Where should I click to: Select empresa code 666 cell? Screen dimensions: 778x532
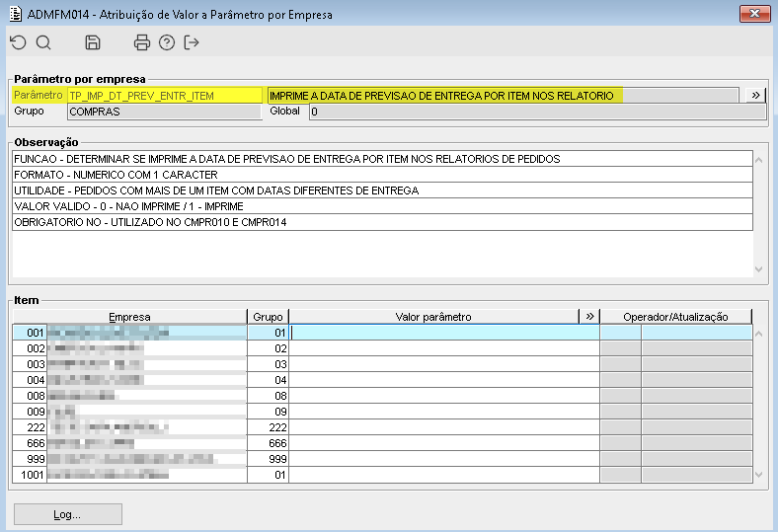pos(30,443)
